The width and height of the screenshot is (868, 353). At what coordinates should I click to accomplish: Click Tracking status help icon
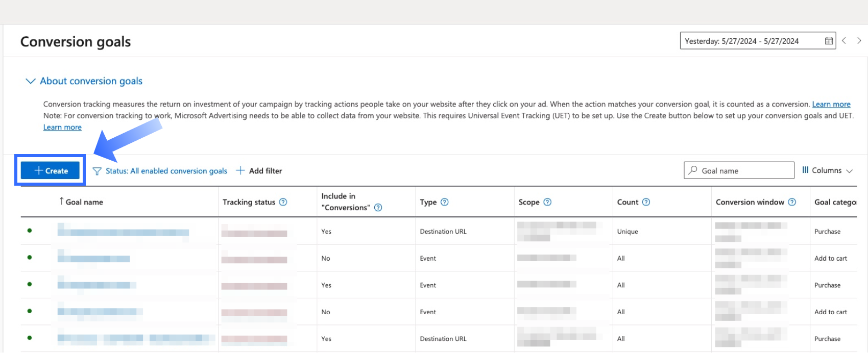[x=283, y=202]
